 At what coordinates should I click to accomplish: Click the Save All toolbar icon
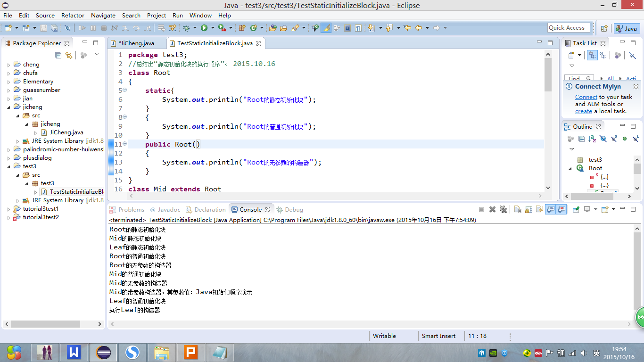pos(54,28)
